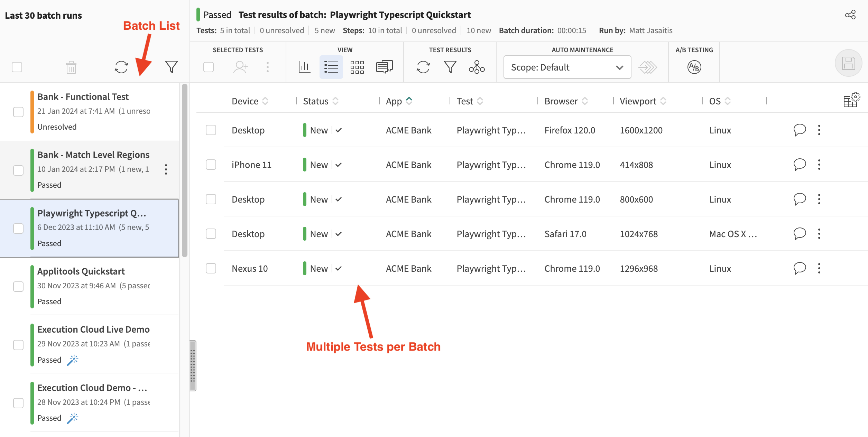Switch to grid thumbnail view
868x437 pixels.
tap(357, 67)
